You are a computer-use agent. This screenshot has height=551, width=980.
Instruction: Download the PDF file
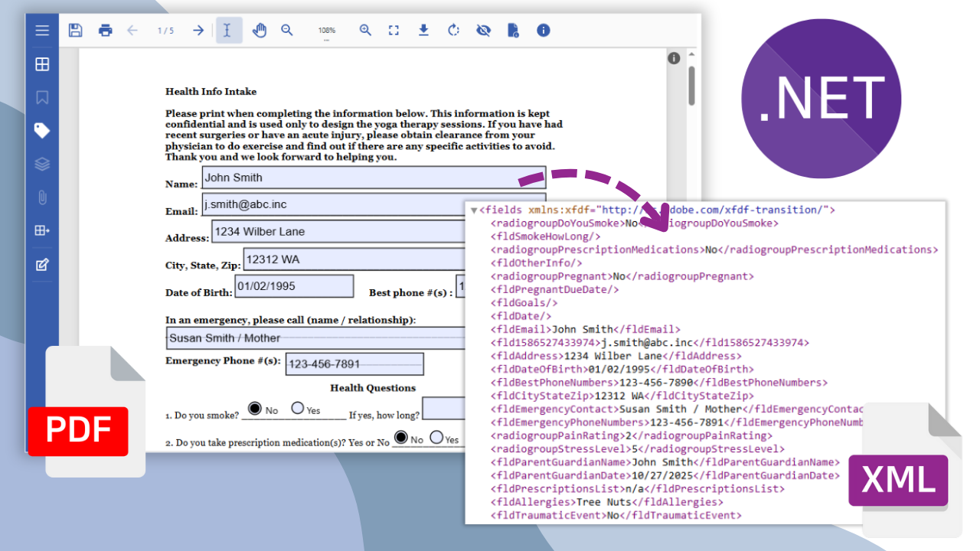coord(423,31)
